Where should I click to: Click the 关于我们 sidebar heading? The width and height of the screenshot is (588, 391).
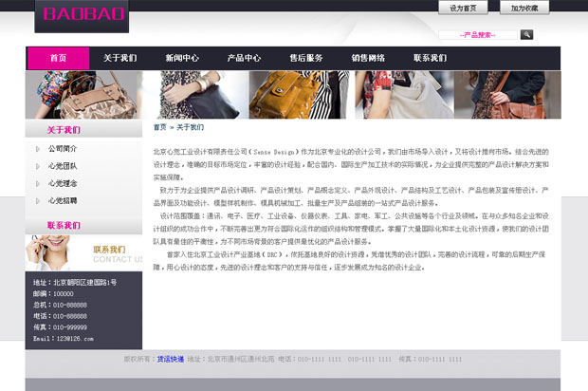(64, 130)
